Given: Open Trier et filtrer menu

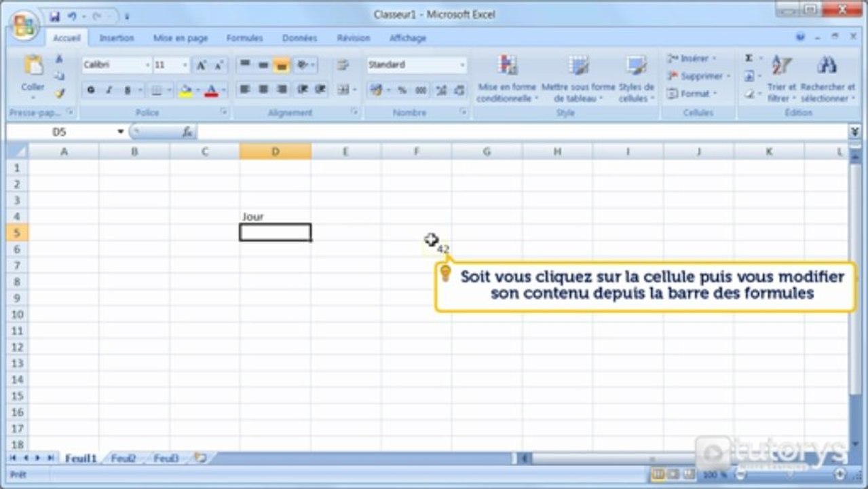Looking at the screenshot, I should (781, 79).
